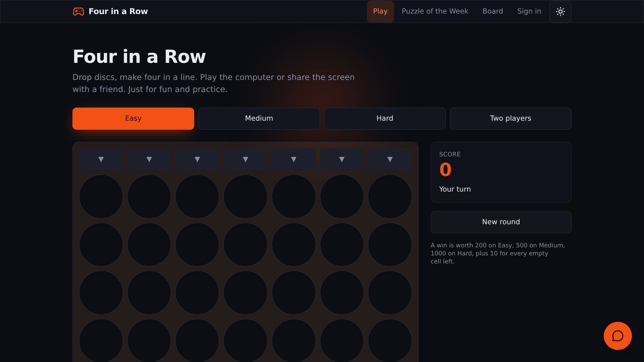Select Easy difficulty

133,118
